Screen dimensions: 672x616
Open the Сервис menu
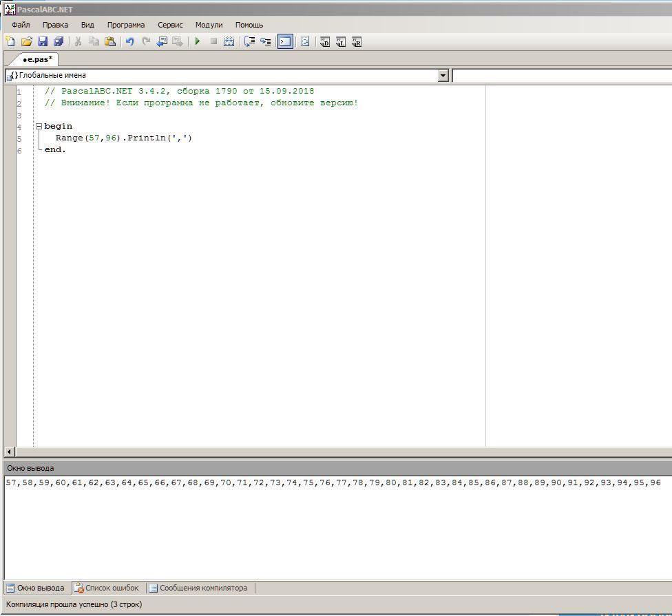pos(170,25)
